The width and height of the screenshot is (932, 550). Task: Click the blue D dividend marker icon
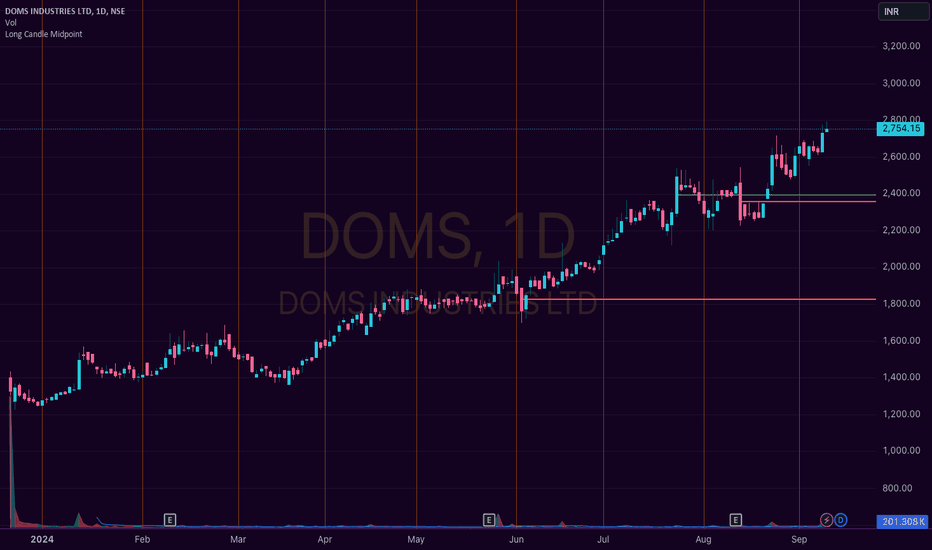[x=840, y=520]
